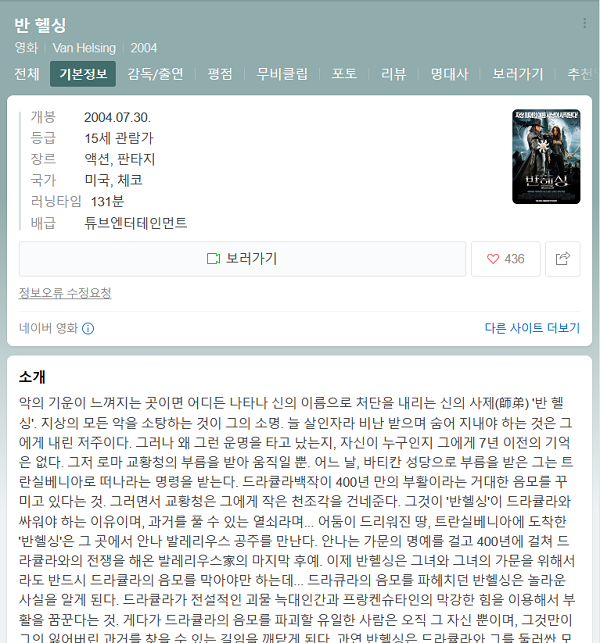600x643 pixels.
Task: Click 다른 사이트 더보기 link
Action: tap(532, 328)
